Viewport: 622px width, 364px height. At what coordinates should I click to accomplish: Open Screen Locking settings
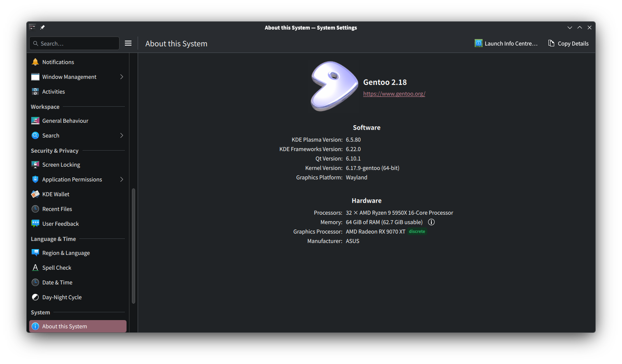point(78,165)
